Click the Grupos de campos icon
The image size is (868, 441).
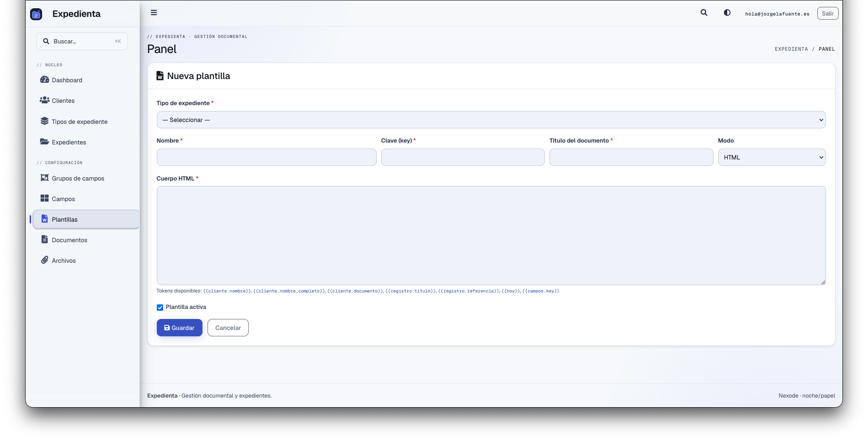pyautogui.click(x=44, y=178)
